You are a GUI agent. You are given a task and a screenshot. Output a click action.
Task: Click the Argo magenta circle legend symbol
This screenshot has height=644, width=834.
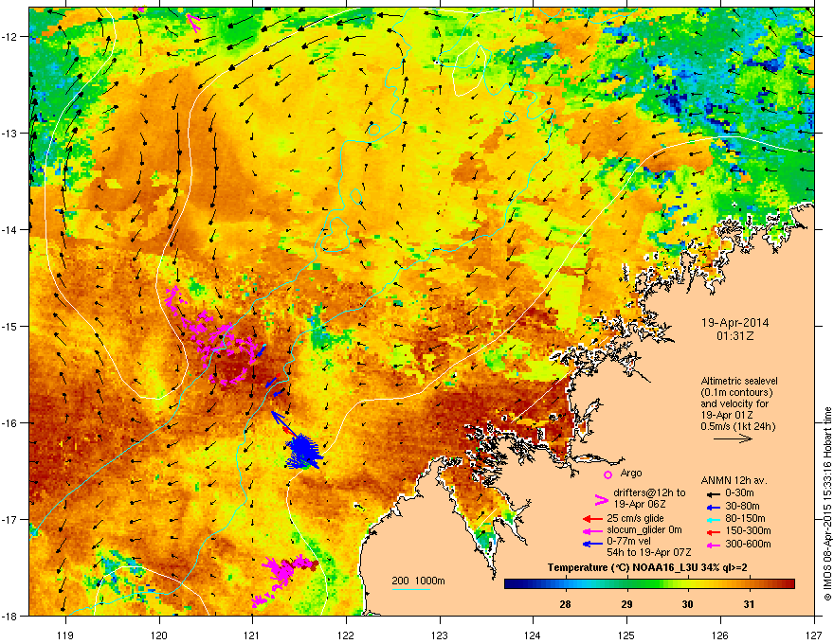607,474
